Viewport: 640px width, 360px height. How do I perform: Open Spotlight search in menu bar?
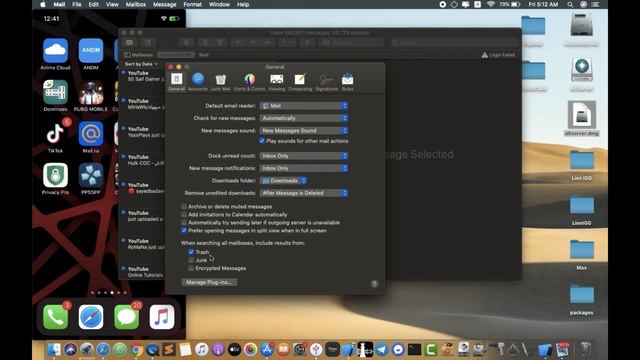[570, 4]
